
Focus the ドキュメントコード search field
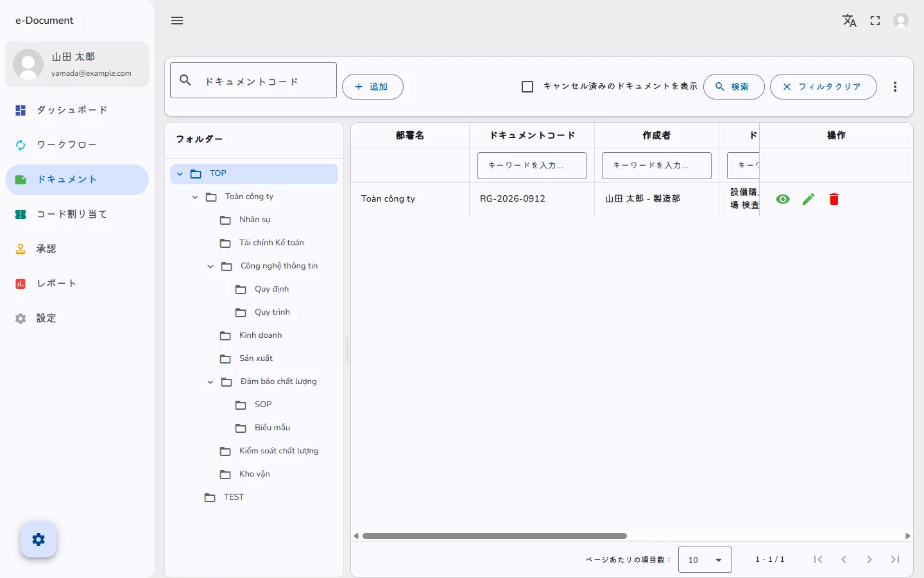point(253,80)
